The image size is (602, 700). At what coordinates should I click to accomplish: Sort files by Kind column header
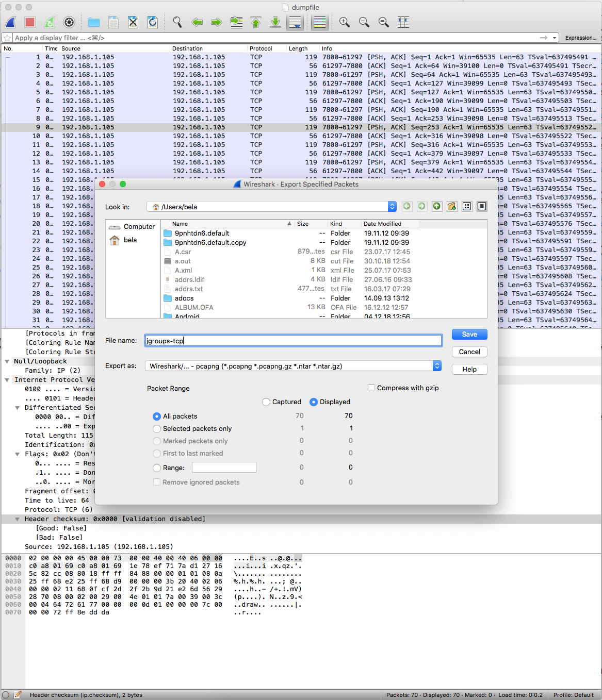pyautogui.click(x=344, y=224)
